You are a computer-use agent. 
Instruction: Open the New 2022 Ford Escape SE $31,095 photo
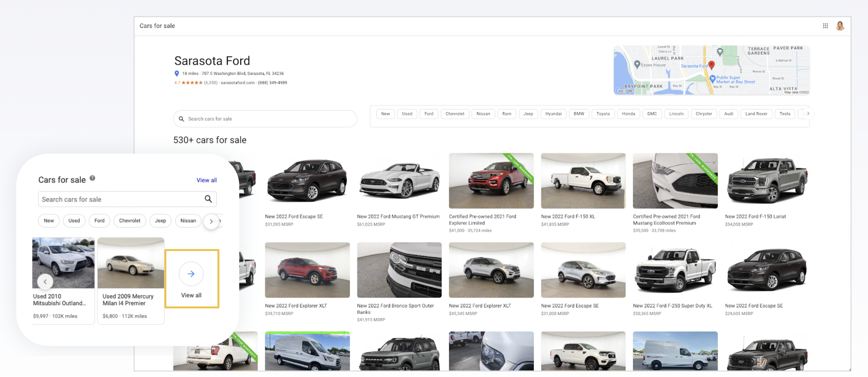pyautogui.click(x=307, y=181)
